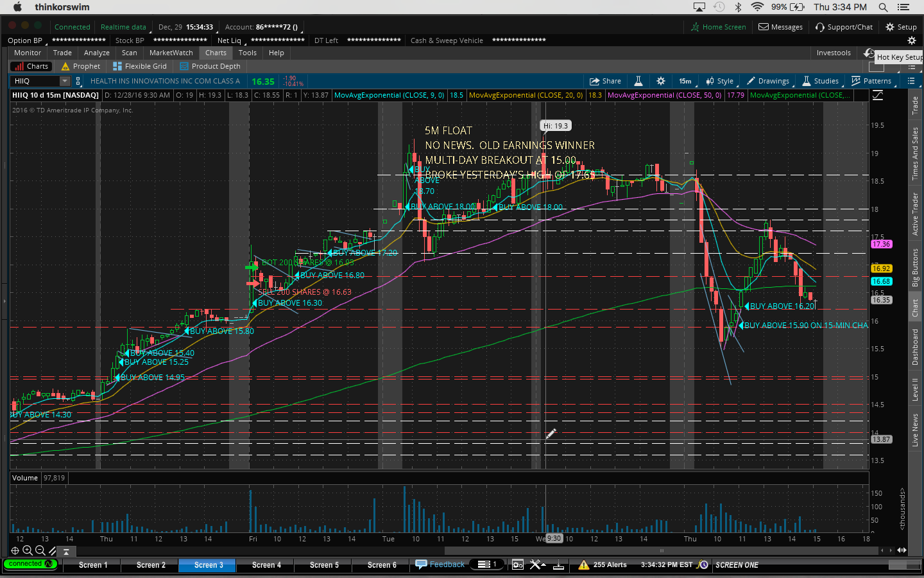Open the Level II side tab
This screenshot has width=924, height=578.
(916, 389)
